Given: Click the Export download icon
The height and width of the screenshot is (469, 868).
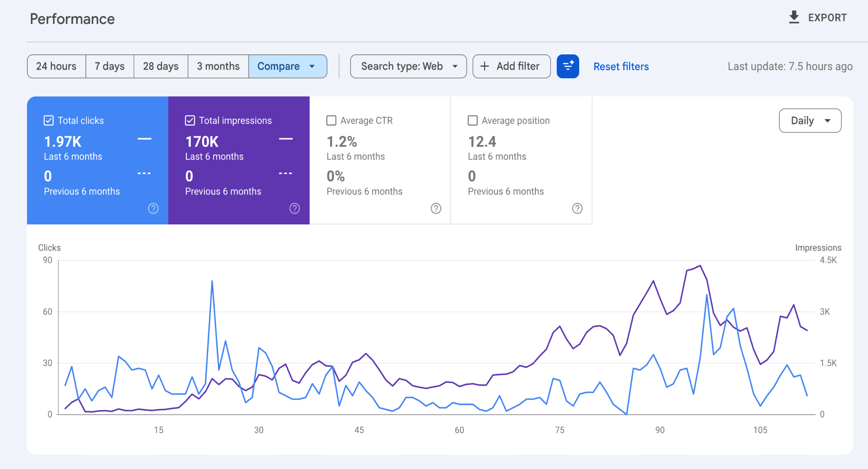Looking at the screenshot, I should tap(794, 17).
